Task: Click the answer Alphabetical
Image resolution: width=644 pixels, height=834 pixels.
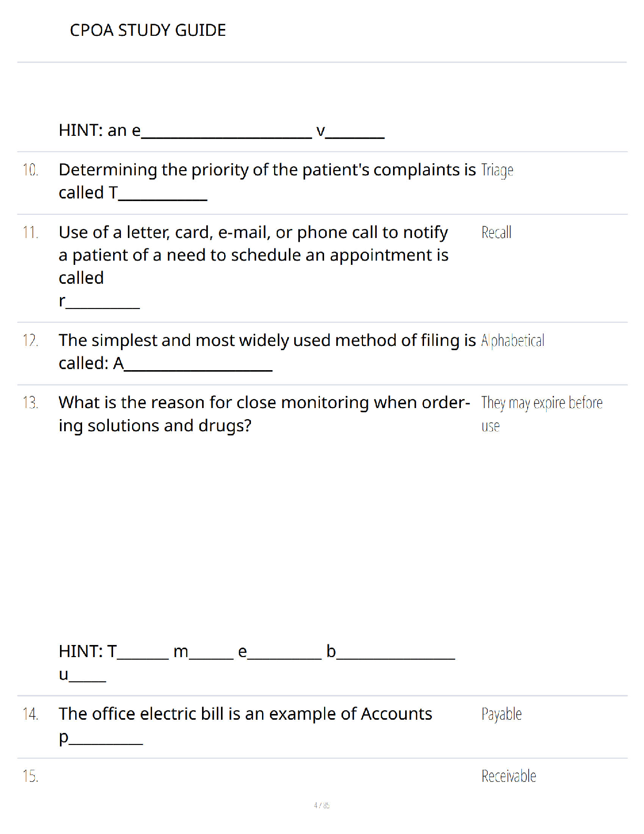Action: click(512, 340)
